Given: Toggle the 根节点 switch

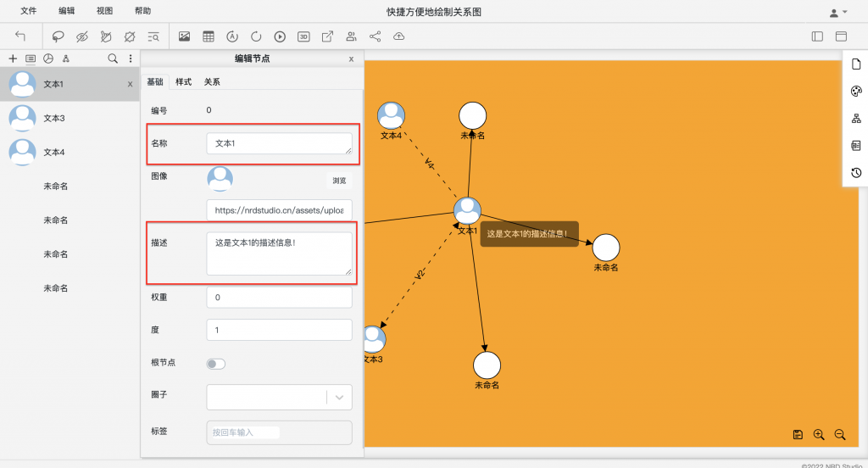Looking at the screenshot, I should pos(216,364).
